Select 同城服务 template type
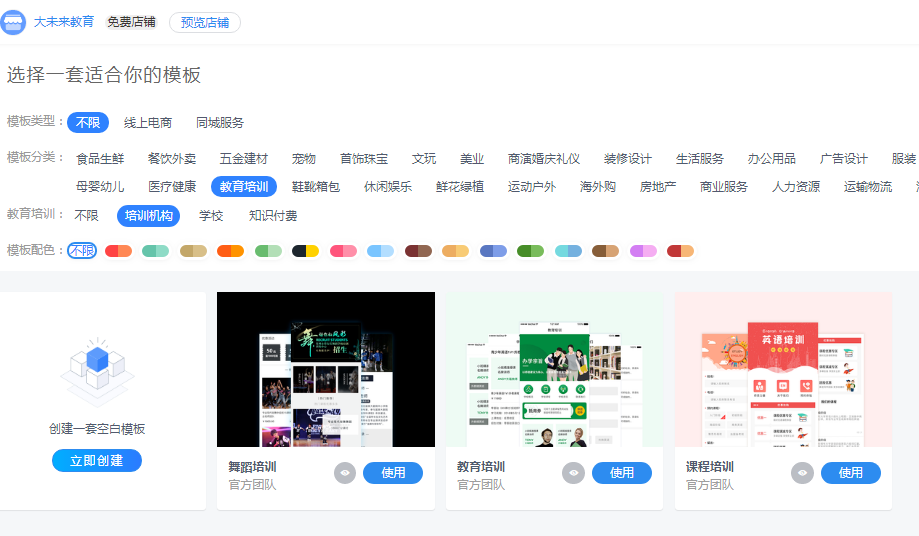 [220, 122]
